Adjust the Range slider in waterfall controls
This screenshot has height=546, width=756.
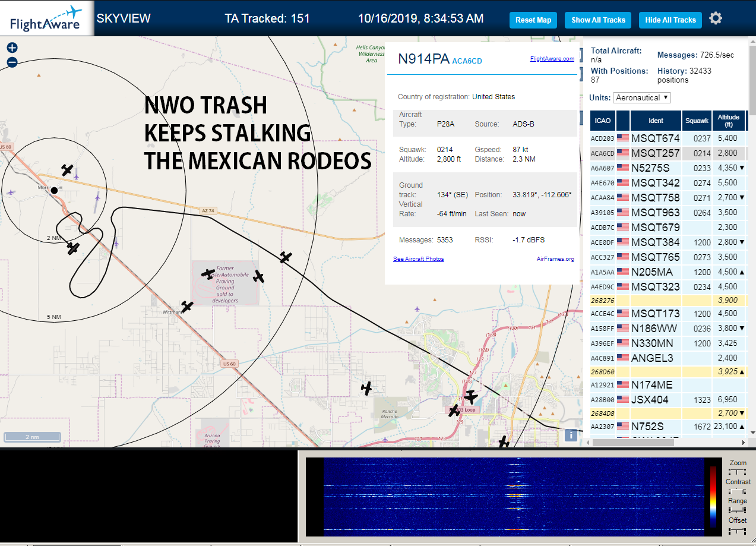coord(738,510)
